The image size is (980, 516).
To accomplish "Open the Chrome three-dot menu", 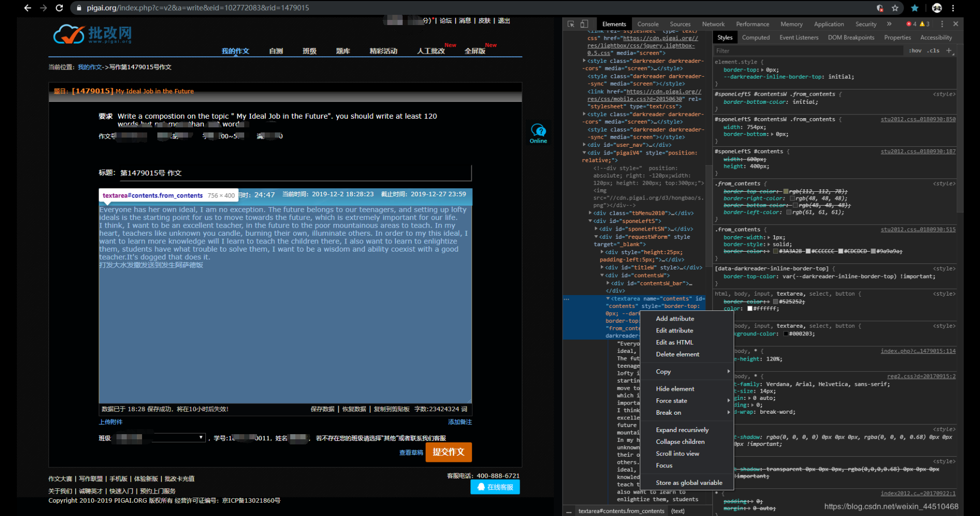I will coord(953,8).
